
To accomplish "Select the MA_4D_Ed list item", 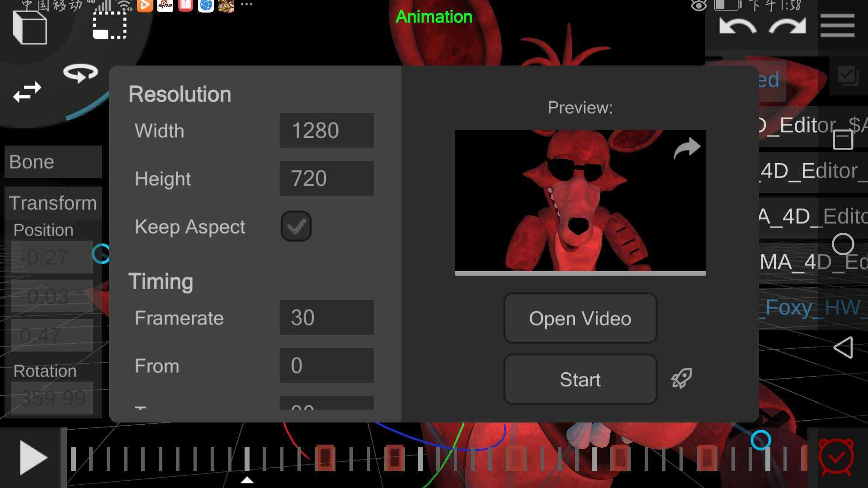I will pyautogui.click(x=814, y=262).
